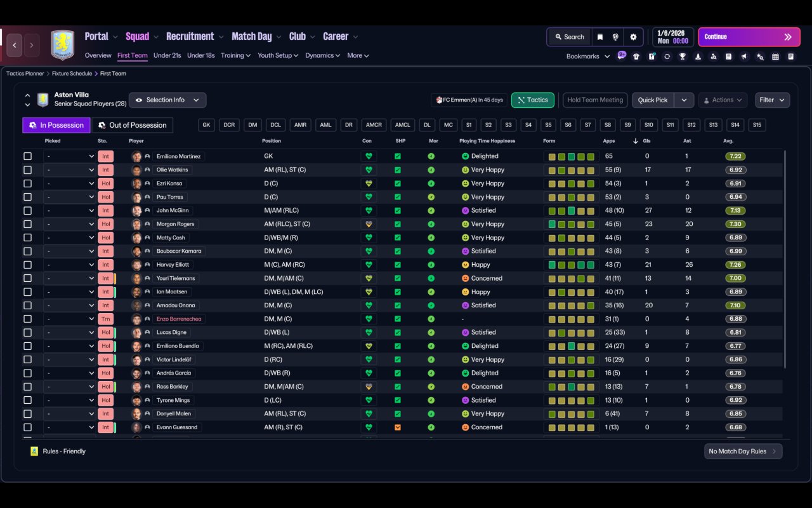Go forward using the right arrow button
The image size is (812, 508).
(32, 45)
